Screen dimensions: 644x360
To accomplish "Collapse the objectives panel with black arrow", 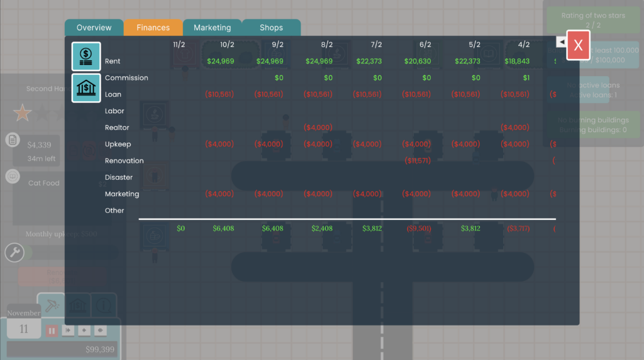I will click(x=561, y=42).
